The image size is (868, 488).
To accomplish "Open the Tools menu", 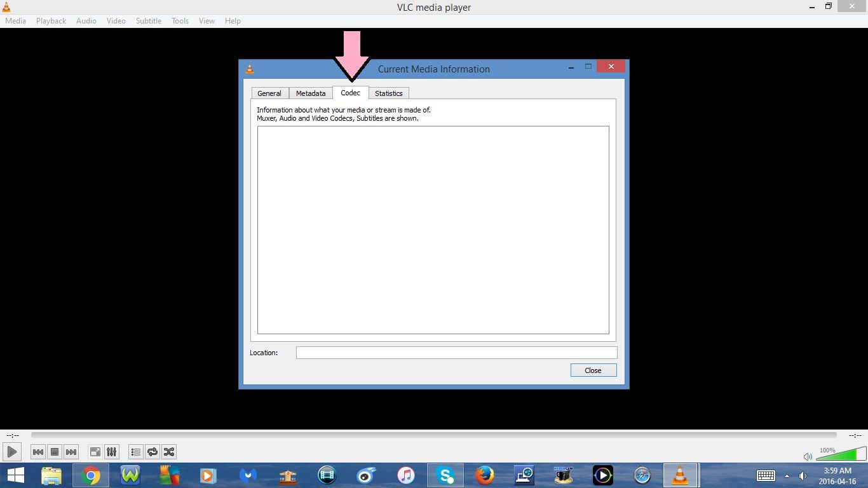I will (180, 20).
